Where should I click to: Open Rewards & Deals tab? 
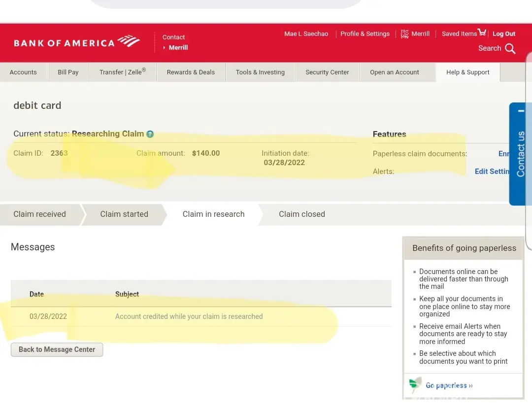click(191, 72)
